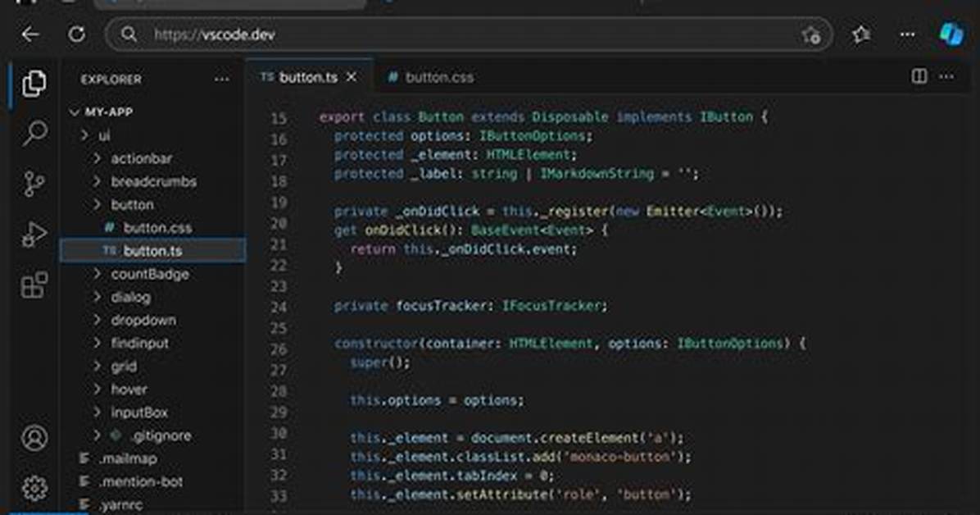Switch to the button.ts tab
The image size is (980, 515).
tap(309, 77)
